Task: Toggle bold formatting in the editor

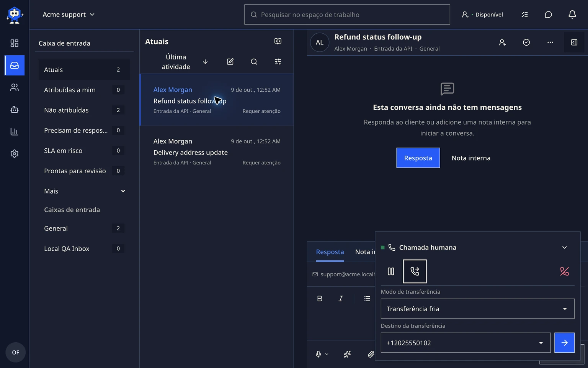Action: pyautogui.click(x=320, y=299)
